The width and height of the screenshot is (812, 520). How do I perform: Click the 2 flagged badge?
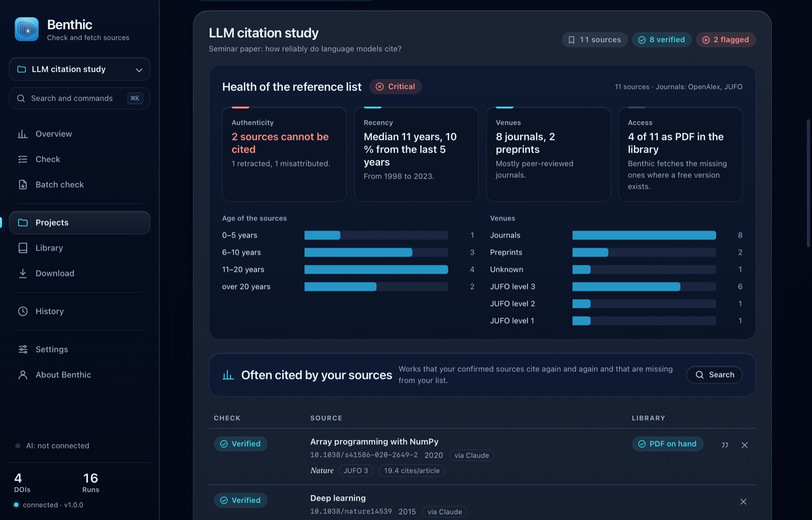pyautogui.click(x=726, y=40)
